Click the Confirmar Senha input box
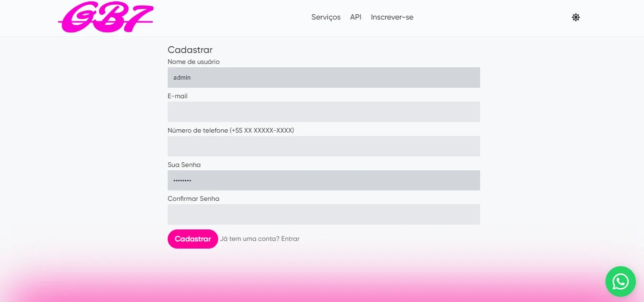 click(x=324, y=214)
